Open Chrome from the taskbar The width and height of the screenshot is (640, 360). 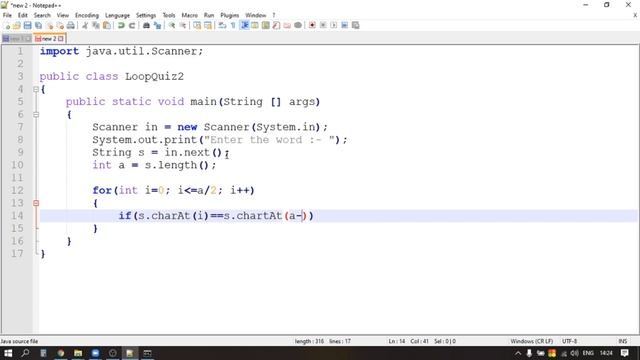[61, 353]
